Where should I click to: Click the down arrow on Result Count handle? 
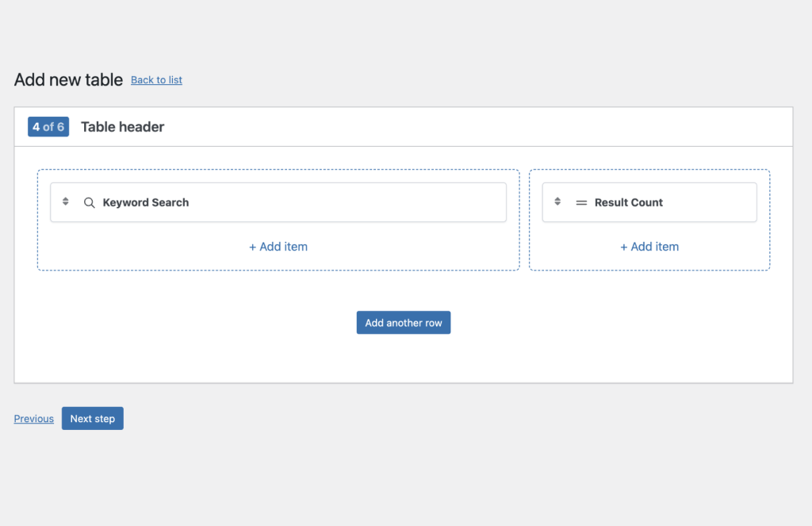click(x=557, y=205)
